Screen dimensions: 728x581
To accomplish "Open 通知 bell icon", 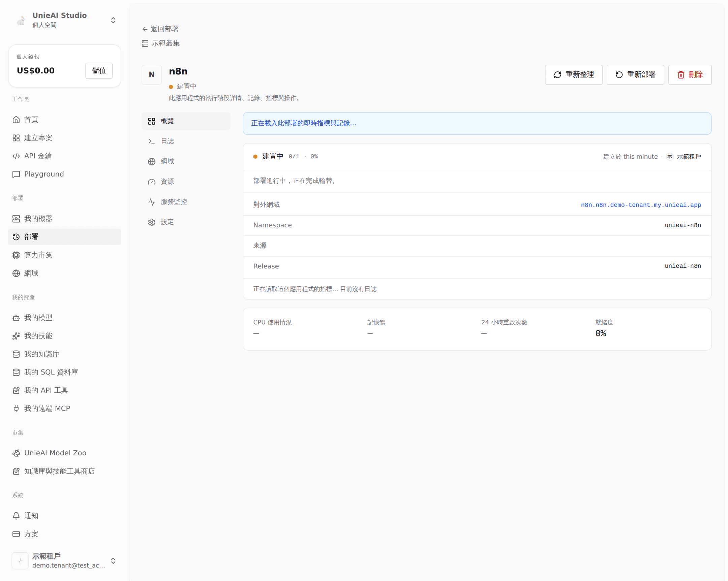I will pyautogui.click(x=16, y=516).
